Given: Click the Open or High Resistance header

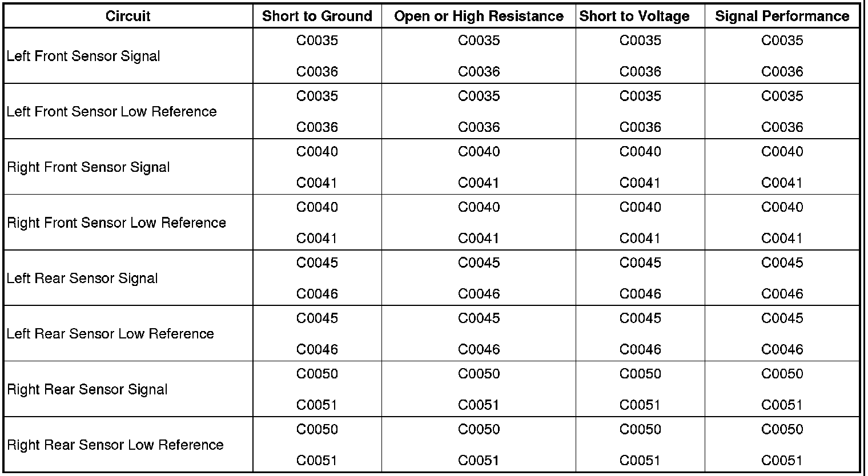Looking at the screenshot, I should click(479, 16).
